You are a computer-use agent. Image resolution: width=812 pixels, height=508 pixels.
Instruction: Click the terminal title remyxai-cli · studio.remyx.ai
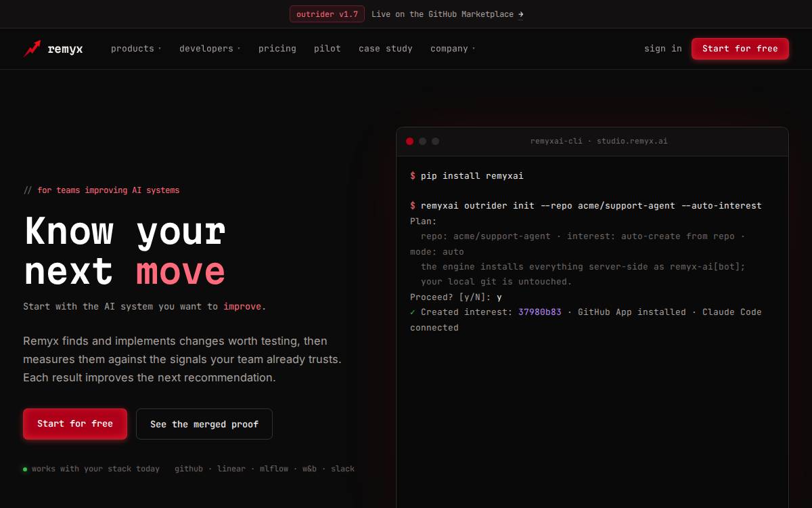point(599,142)
